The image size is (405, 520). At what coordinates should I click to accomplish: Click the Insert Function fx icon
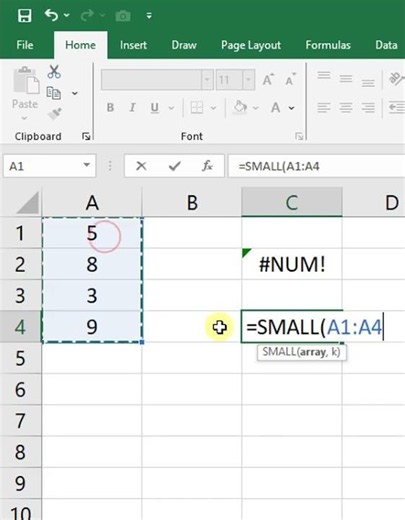(207, 165)
